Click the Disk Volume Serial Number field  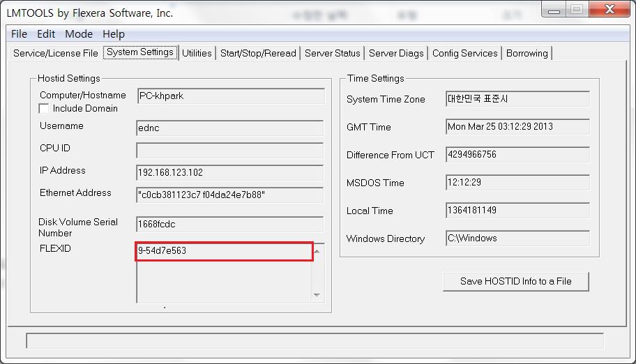(x=229, y=224)
